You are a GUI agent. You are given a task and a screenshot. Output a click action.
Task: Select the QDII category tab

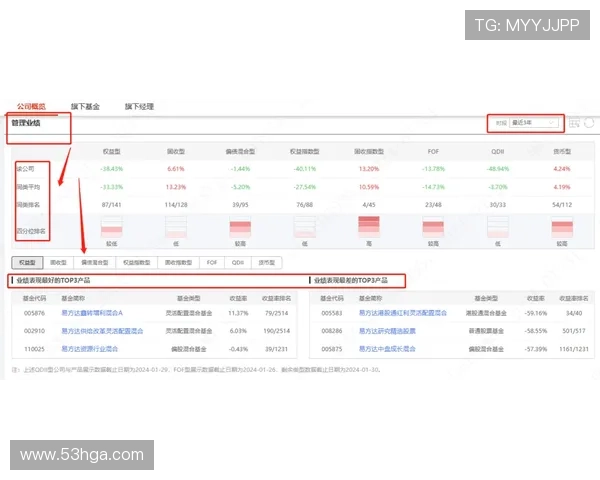(x=238, y=263)
